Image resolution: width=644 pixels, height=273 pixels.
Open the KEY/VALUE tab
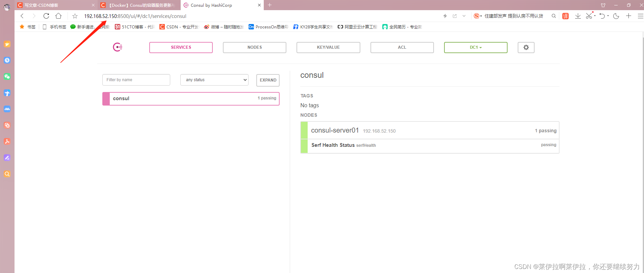click(328, 47)
